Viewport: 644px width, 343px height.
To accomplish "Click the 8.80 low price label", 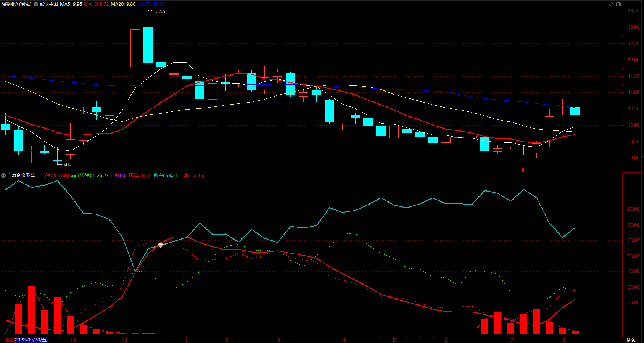I will click(x=67, y=164).
